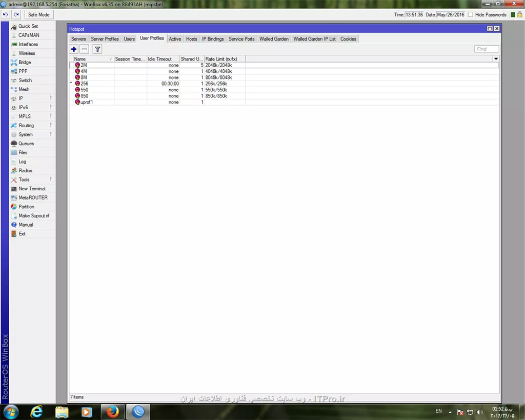Image resolution: width=525 pixels, height=420 pixels.
Task: Sort by the Idle Timeout column header
Action: 163,59
